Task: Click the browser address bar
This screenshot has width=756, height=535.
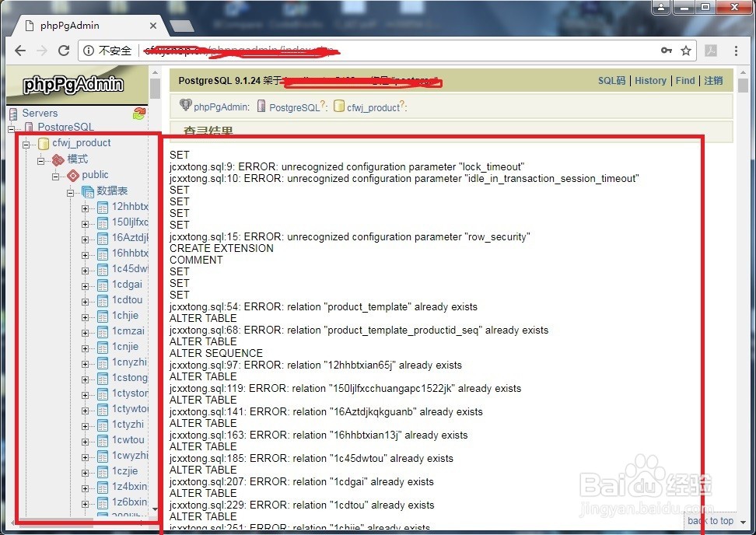Action: coord(386,50)
